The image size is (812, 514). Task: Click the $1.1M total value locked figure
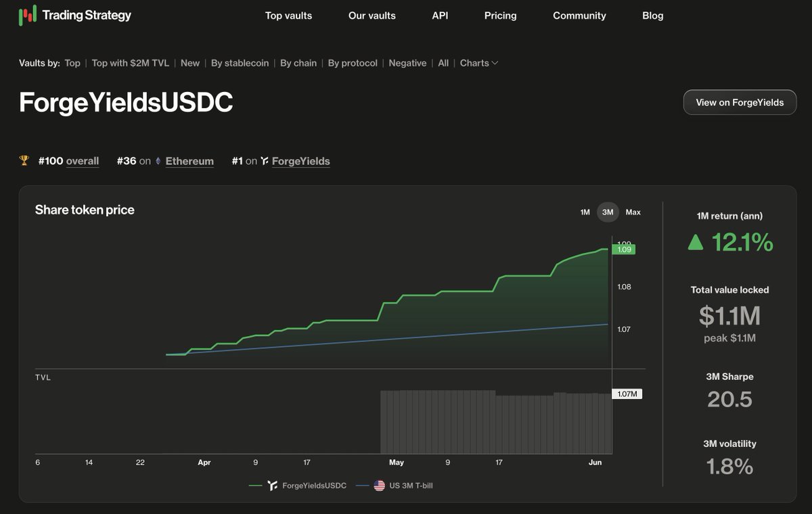[729, 316]
